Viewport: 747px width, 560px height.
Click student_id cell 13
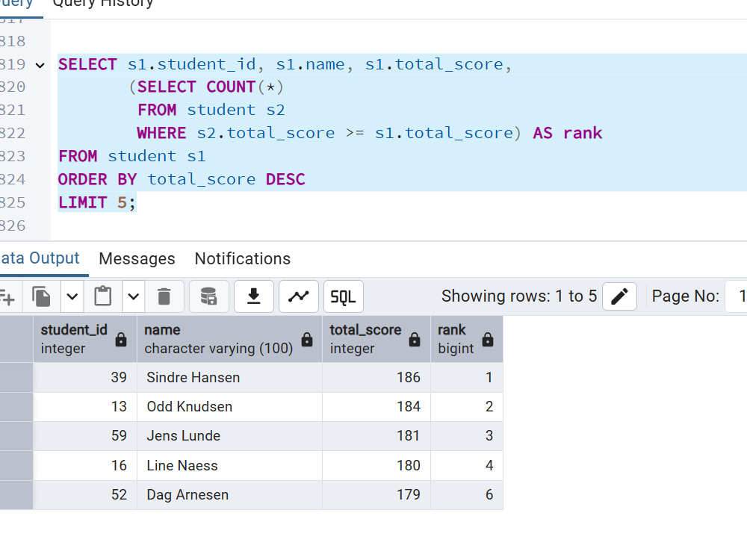click(x=85, y=407)
